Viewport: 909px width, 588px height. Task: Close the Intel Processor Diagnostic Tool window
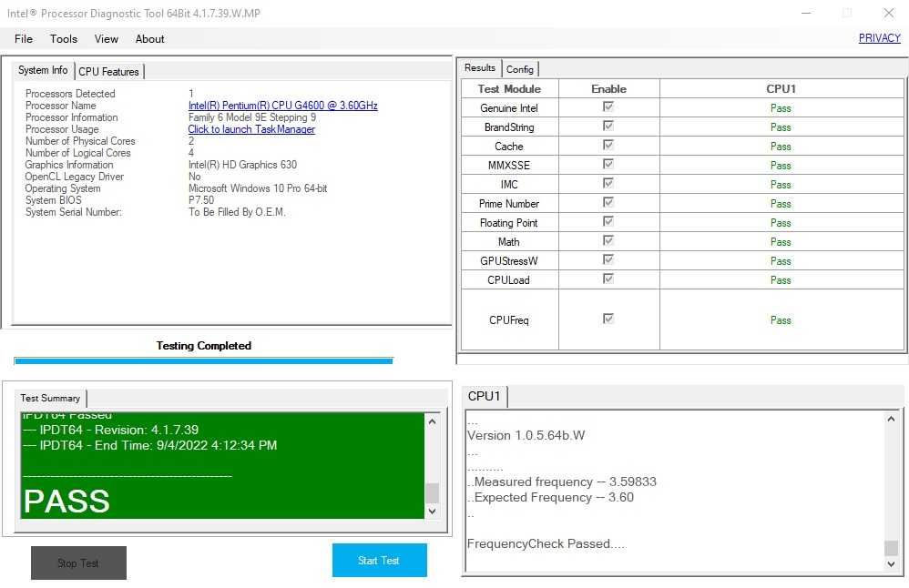[x=889, y=13]
